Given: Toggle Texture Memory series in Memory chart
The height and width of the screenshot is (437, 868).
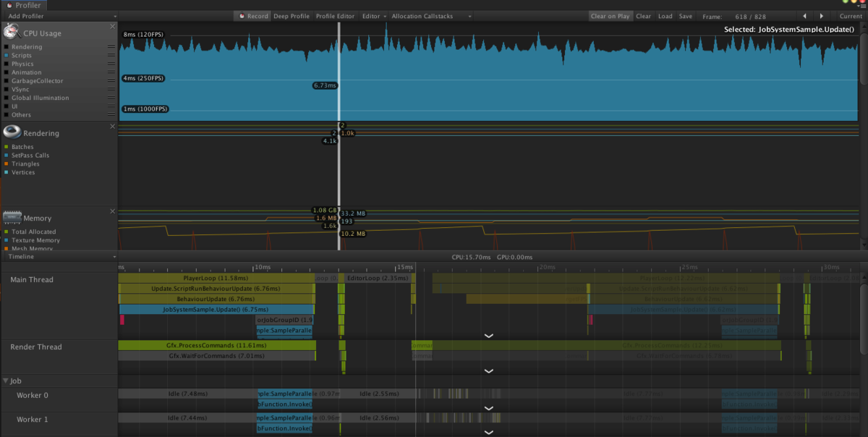Looking at the screenshot, I should click(6, 240).
